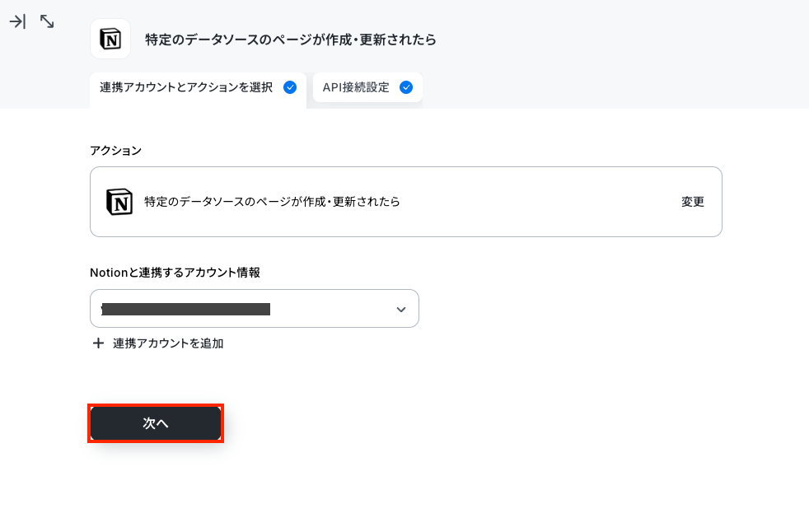The height and width of the screenshot is (532, 809).
Task: Expand the panel with the diagonal arrows icon
Action: pos(47,21)
